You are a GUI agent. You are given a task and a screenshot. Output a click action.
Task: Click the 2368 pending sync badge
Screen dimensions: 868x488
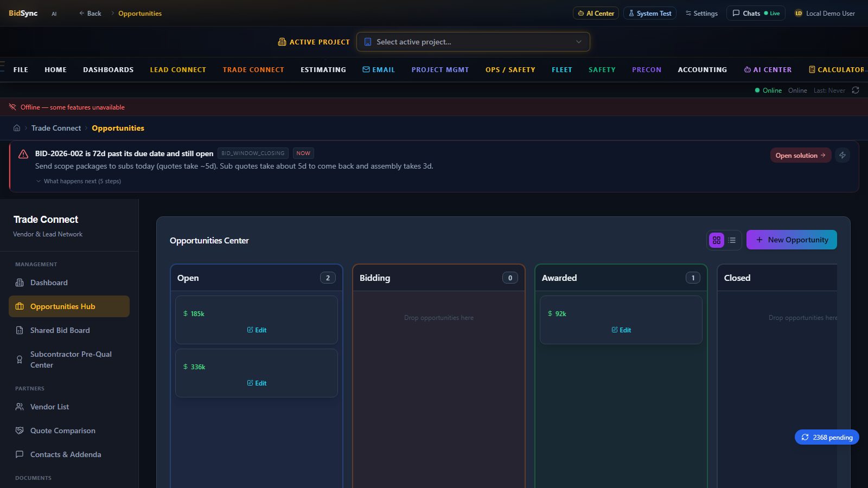click(827, 437)
